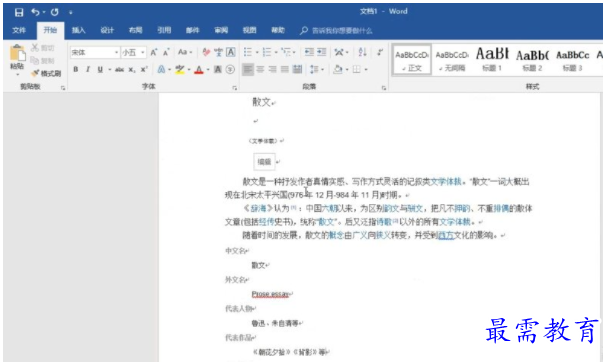Toggle italic formatting
This screenshot has width=607, height=362.
pyautogui.click(x=88, y=69)
